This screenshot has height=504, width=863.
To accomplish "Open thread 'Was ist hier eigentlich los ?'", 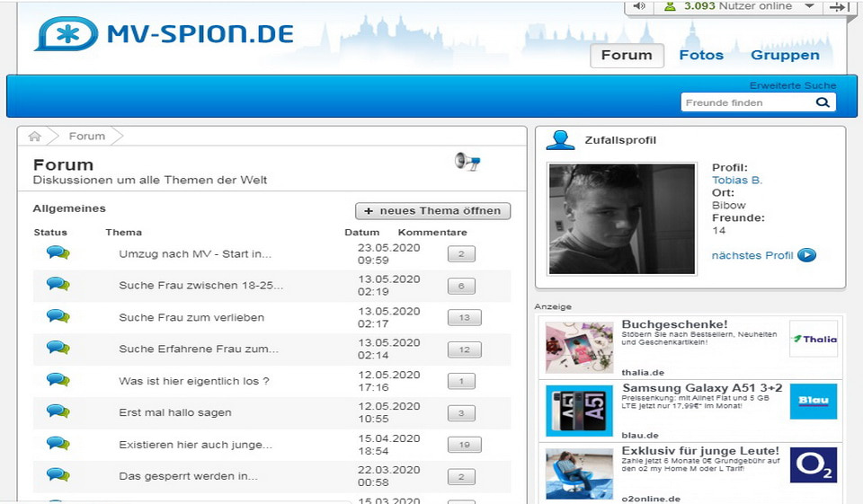I will pyautogui.click(x=194, y=381).
